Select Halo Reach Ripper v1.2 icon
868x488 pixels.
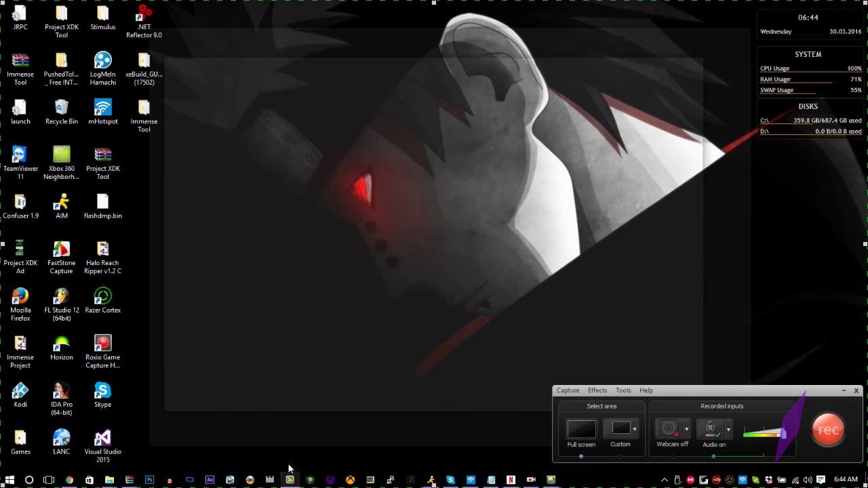(102, 258)
